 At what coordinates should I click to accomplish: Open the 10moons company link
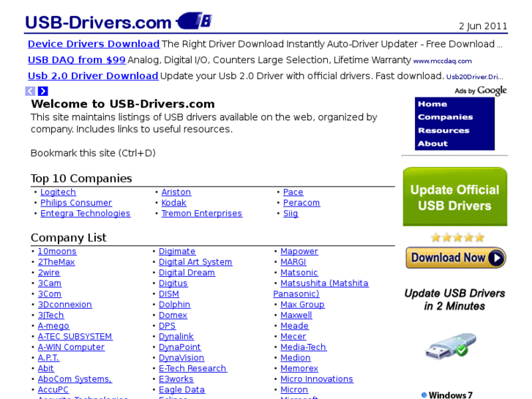click(57, 251)
